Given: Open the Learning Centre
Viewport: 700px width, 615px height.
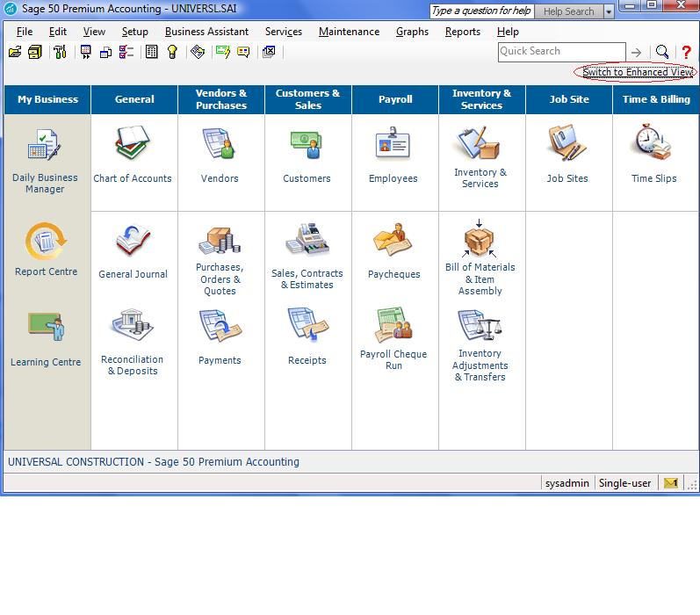Looking at the screenshot, I should (46, 339).
